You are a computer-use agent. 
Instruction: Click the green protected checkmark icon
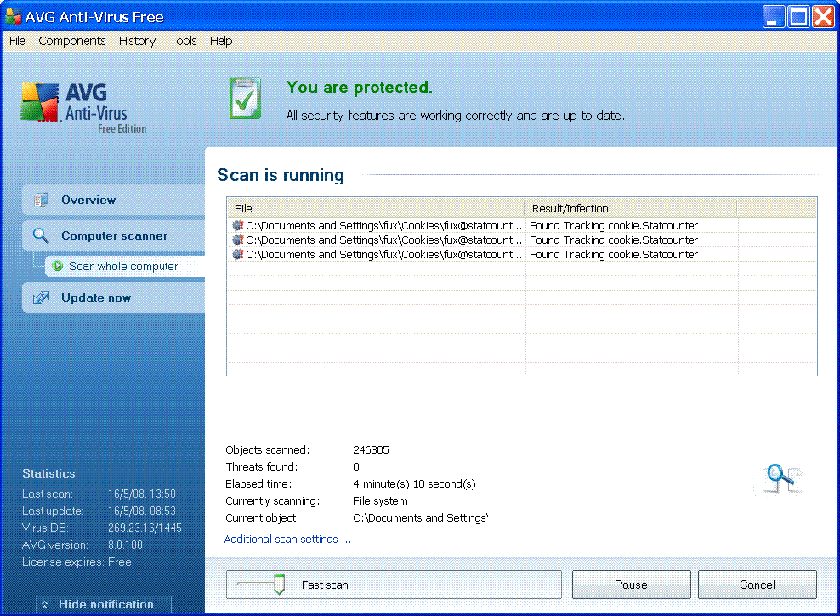246,99
